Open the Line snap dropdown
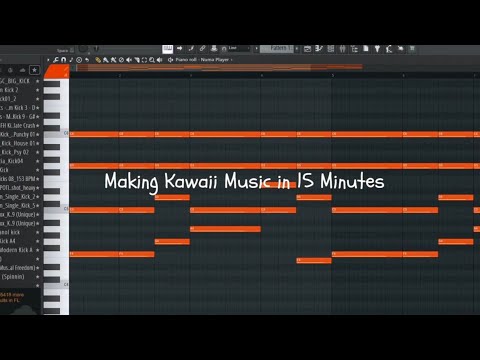The height and width of the screenshot is (360, 480). tap(238, 49)
